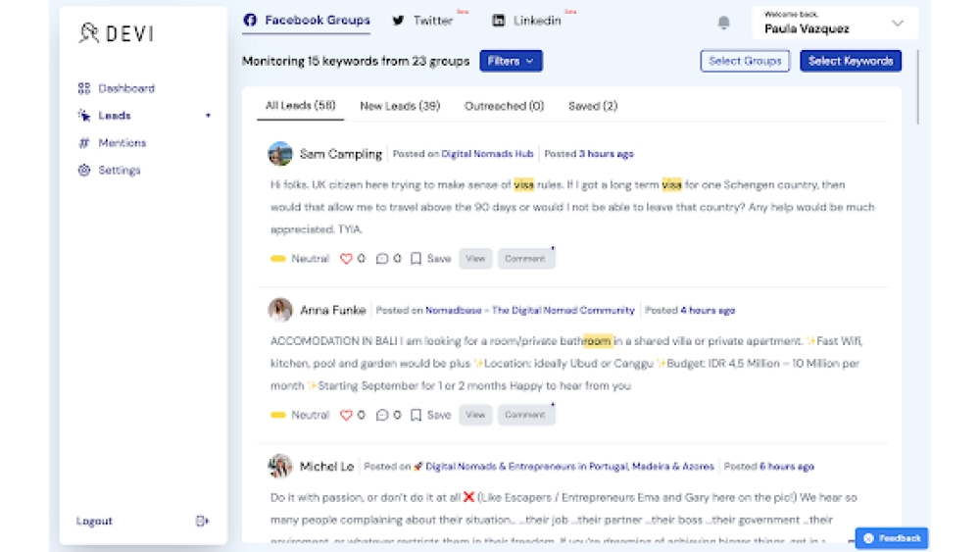
Task: Open Settings in sidebar
Action: click(x=120, y=170)
